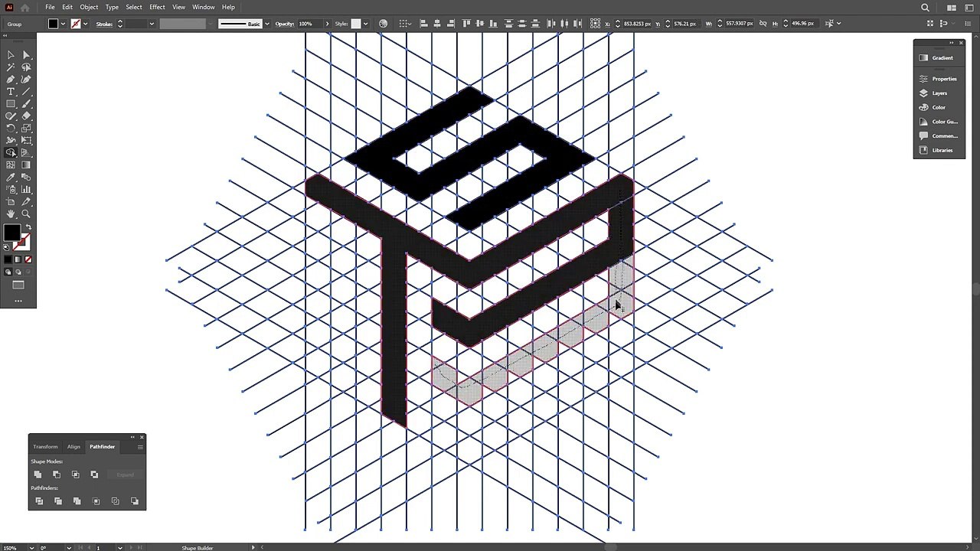This screenshot has height=551, width=980.
Task: Set fill to None in toolbox
Action: click(28, 259)
